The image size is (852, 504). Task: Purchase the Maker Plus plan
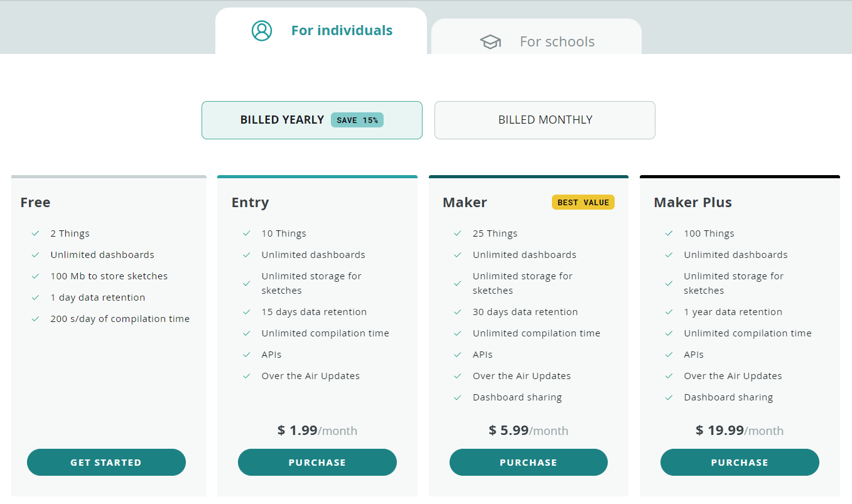click(x=740, y=463)
